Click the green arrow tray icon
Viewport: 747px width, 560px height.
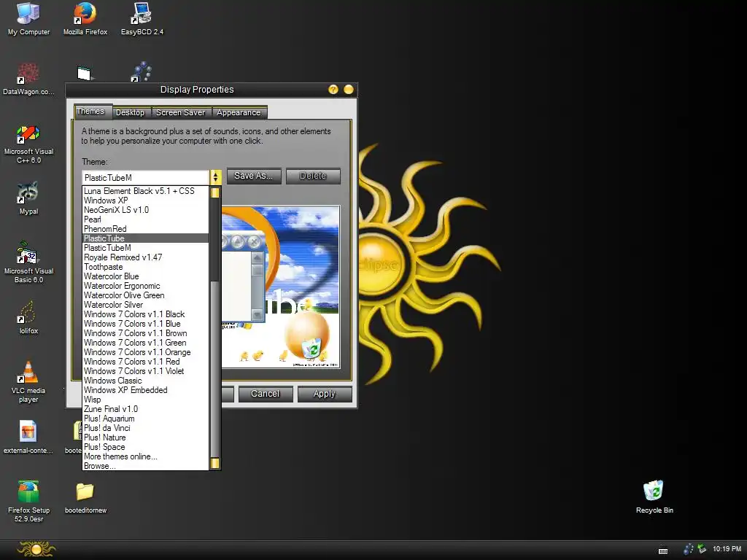click(x=702, y=549)
